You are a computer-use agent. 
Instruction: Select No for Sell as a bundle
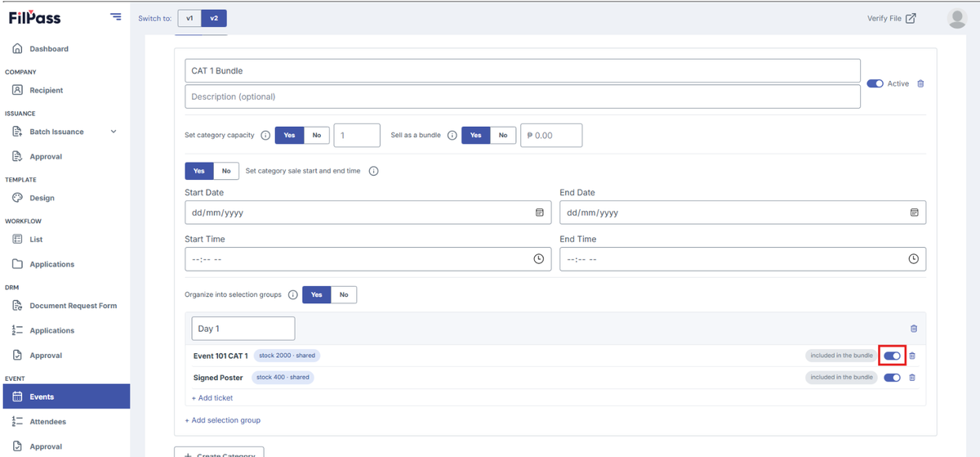[x=503, y=135]
